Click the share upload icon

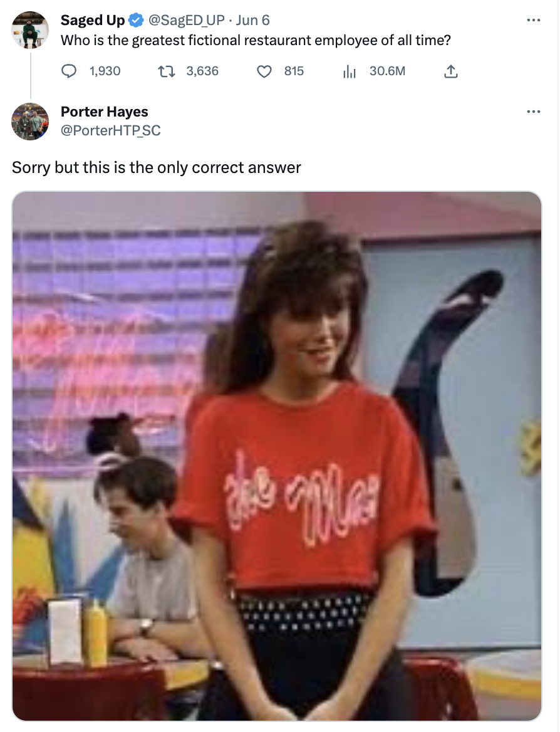[x=451, y=71]
